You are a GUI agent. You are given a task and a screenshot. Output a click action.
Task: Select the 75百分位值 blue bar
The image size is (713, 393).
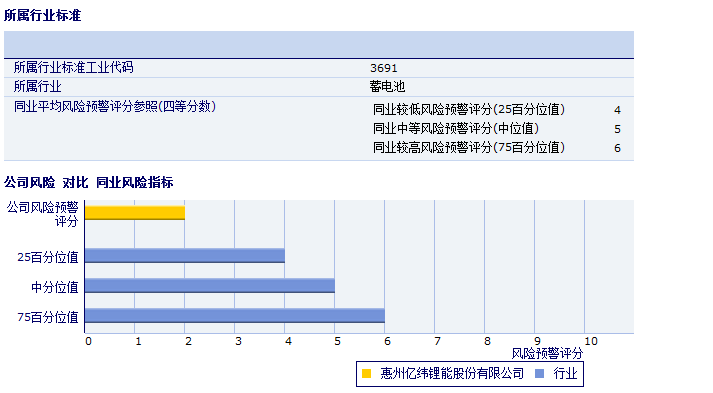tap(235, 316)
